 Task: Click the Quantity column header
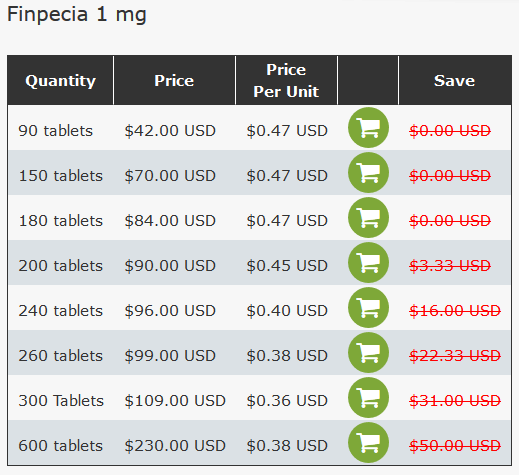60,81
